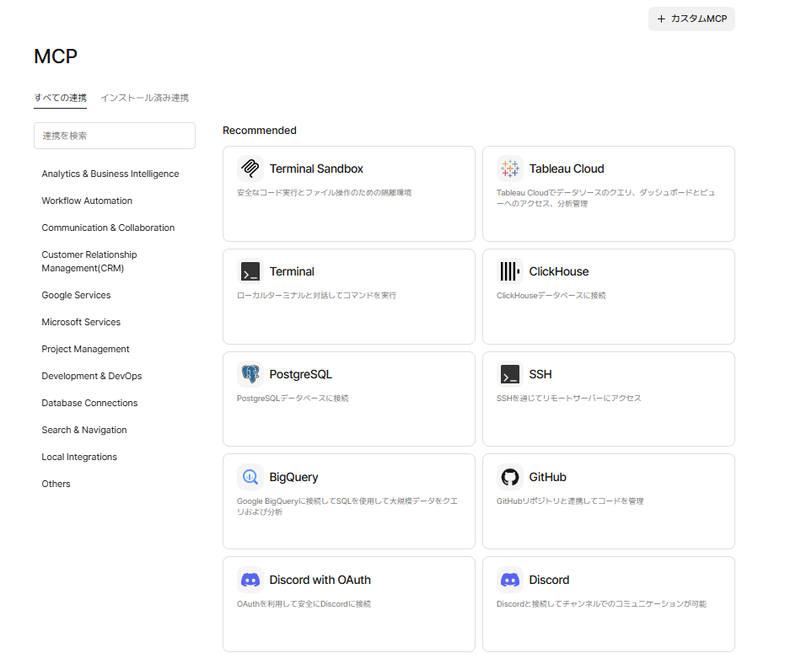Click the Tableau Cloudでデータソース description text
Screen dimensions: 812x664
(605, 198)
